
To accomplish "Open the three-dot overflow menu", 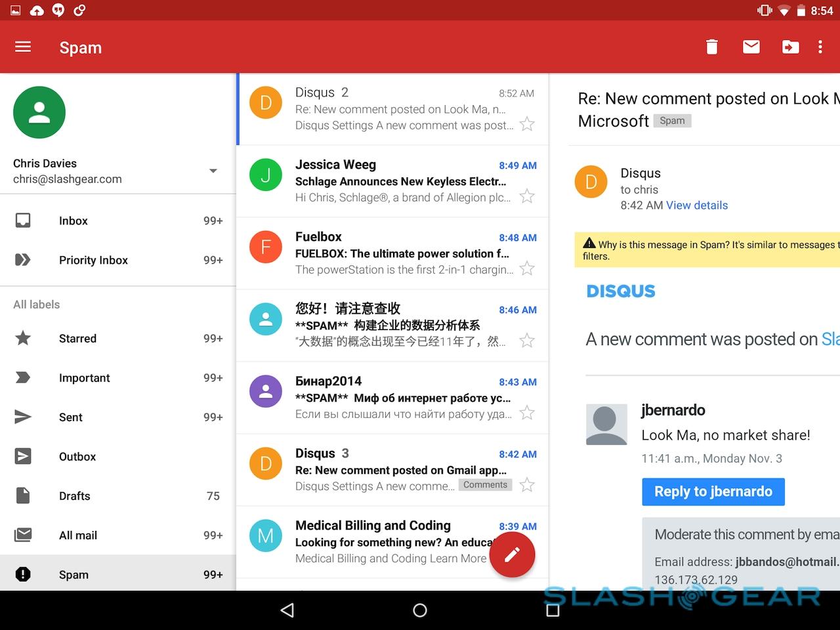I will (x=820, y=47).
